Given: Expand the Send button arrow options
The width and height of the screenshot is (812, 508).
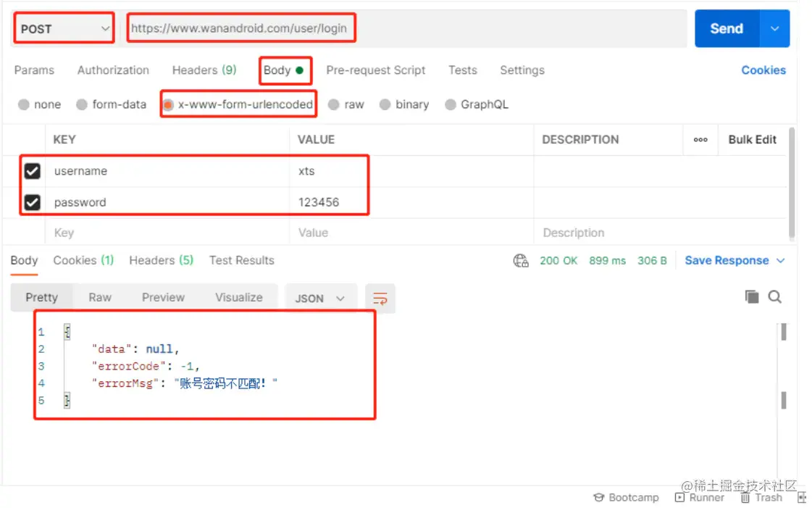Looking at the screenshot, I should (775, 28).
